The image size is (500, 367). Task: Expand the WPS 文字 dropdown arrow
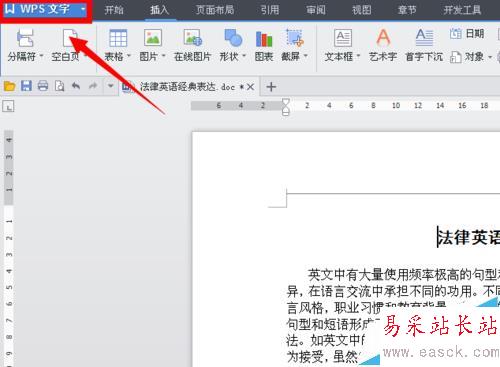[x=83, y=9]
